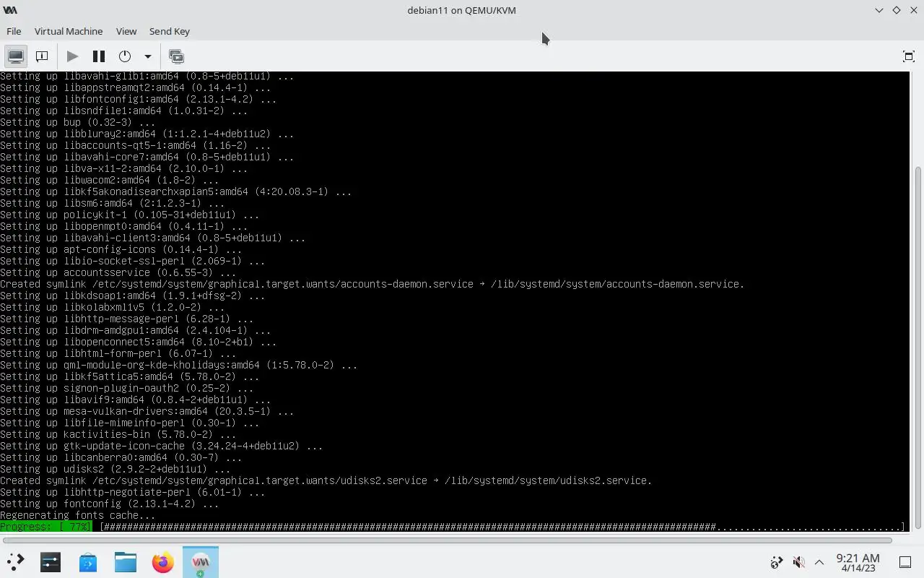Open the Send Key menu
The width and height of the screenshot is (924, 578).
[170, 31]
